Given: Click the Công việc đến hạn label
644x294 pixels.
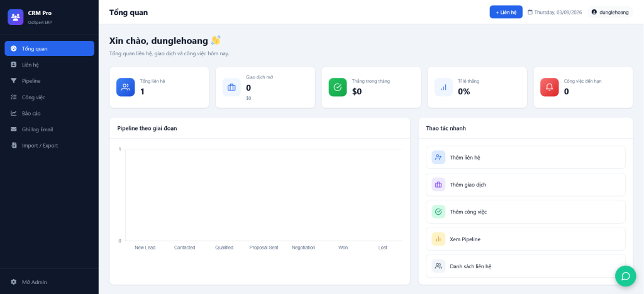Looking at the screenshot, I should click(582, 81).
